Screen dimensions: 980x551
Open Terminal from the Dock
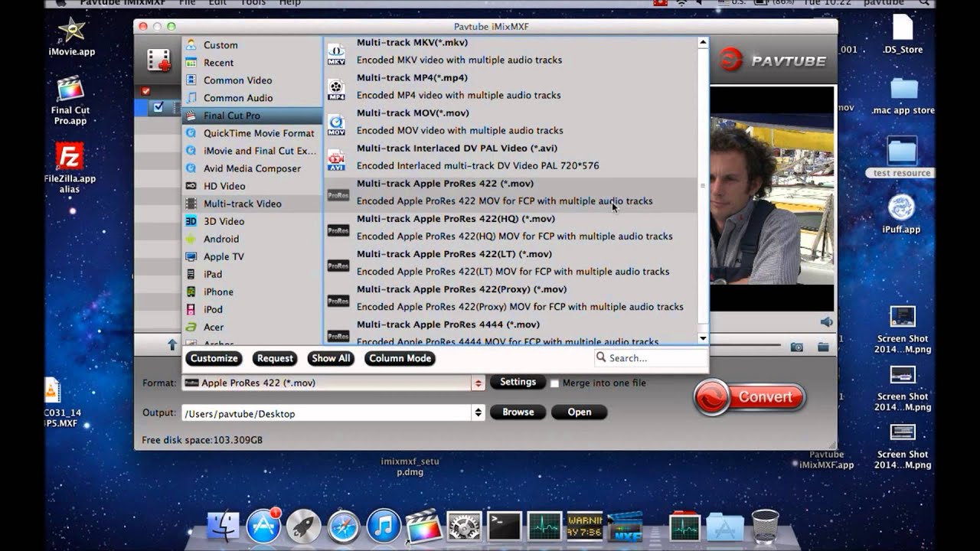[x=505, y=527]
